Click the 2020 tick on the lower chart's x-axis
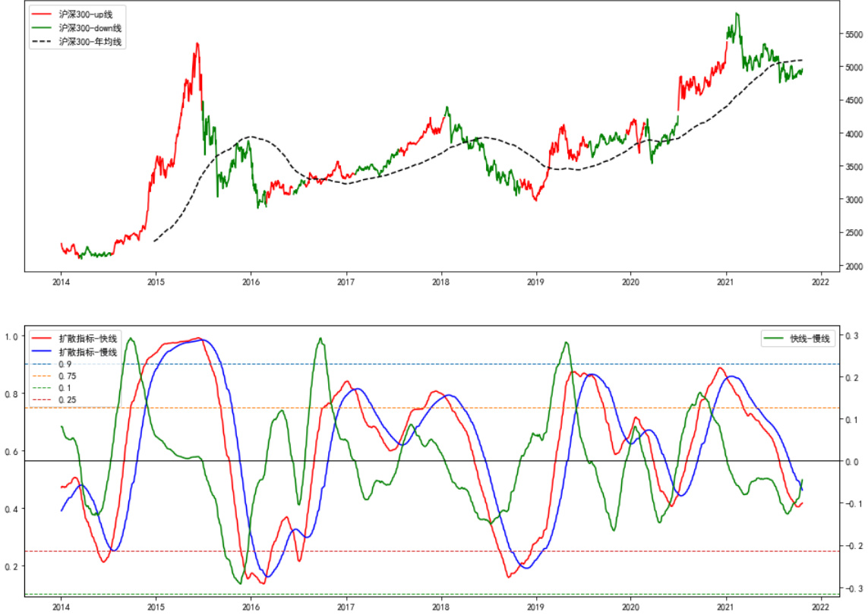Viewport: 868px width, 615px height. pyautogui.click(x=631, y=607)
